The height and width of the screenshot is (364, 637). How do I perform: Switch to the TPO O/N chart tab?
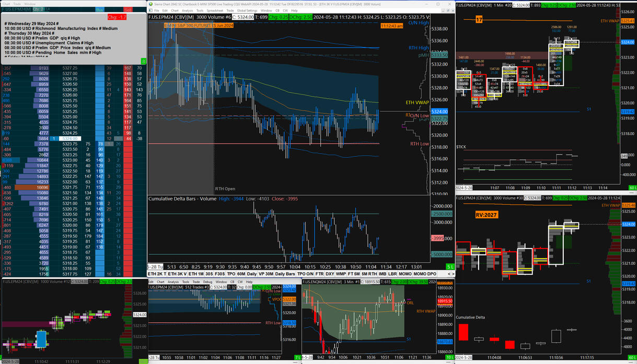[x=306, y=274]
